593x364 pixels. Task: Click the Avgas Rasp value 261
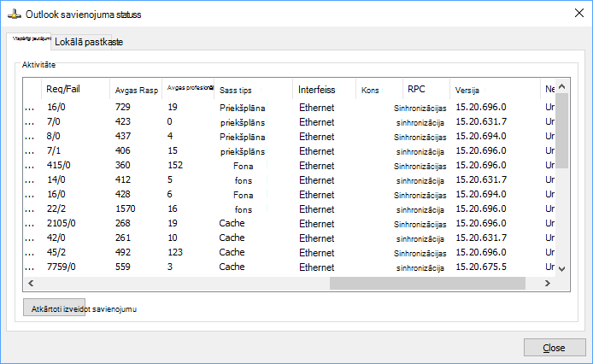(x=123, y=238)
